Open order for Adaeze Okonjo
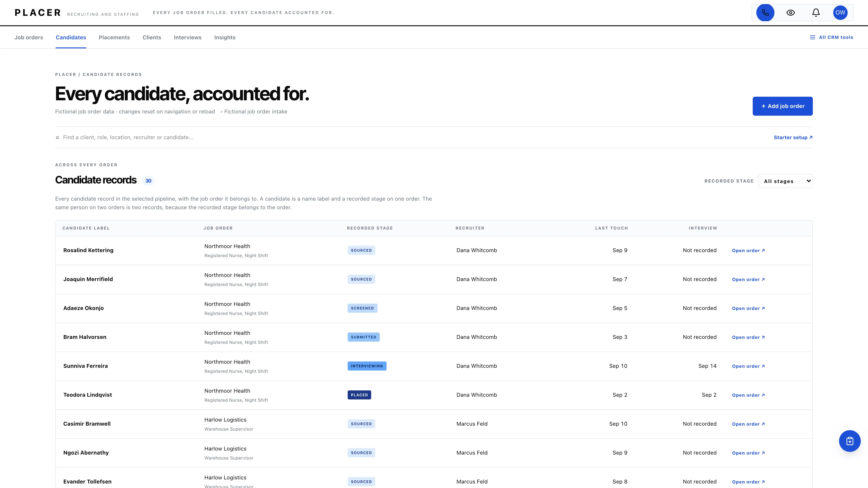The height and width of the screenshot is (488, 868). [748, 308]
